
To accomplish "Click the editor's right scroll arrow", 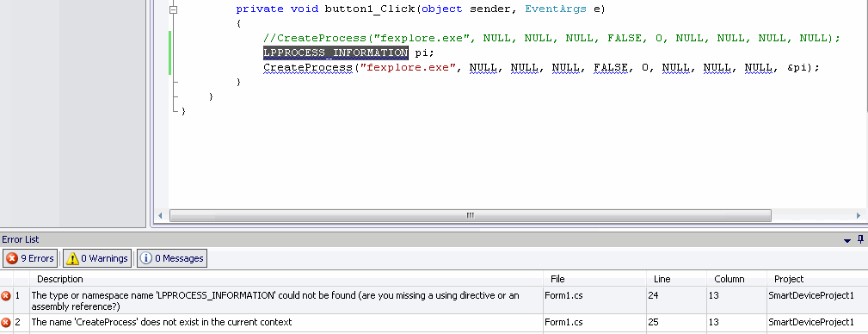I will [x=859, y=215].
